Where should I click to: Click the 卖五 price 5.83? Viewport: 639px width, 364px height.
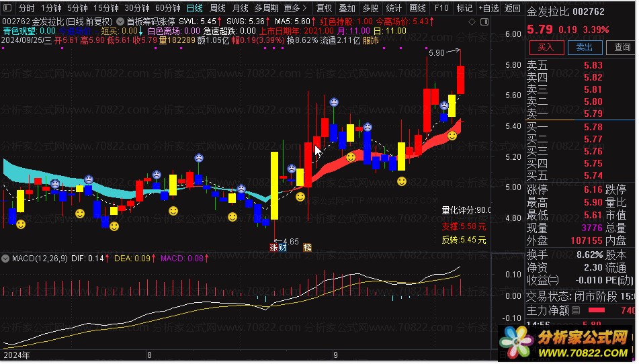point(593,65)
